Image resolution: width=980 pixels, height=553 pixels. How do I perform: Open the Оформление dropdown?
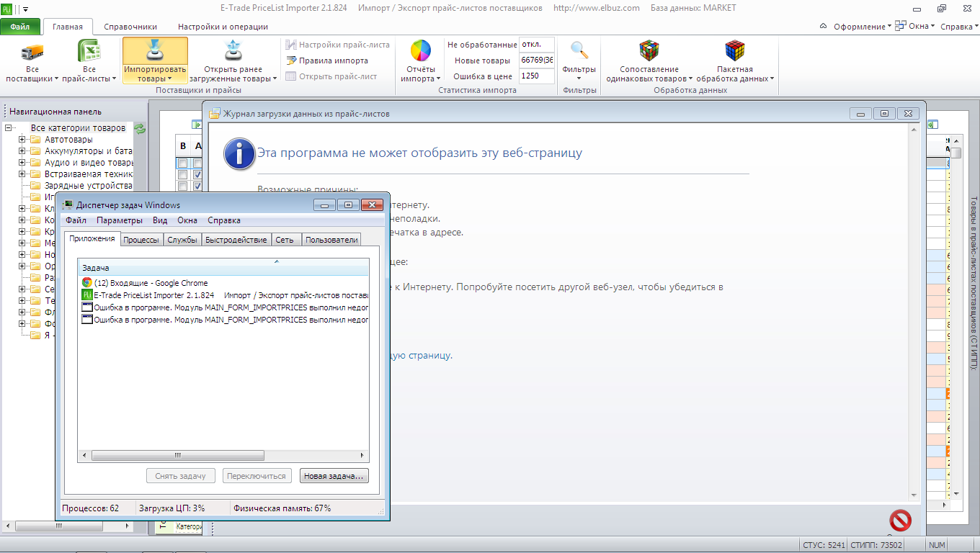[x=863, y=27]
